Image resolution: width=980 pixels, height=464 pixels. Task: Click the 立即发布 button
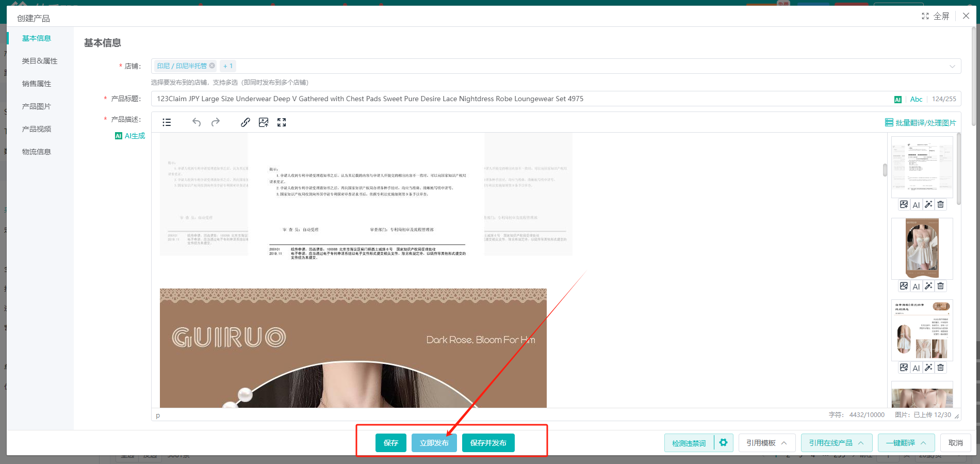coord(434,443)
